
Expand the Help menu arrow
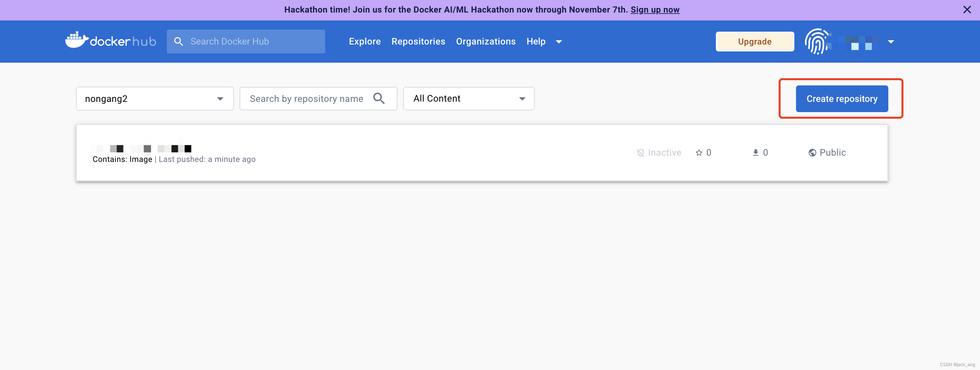[x=559, y=42]
